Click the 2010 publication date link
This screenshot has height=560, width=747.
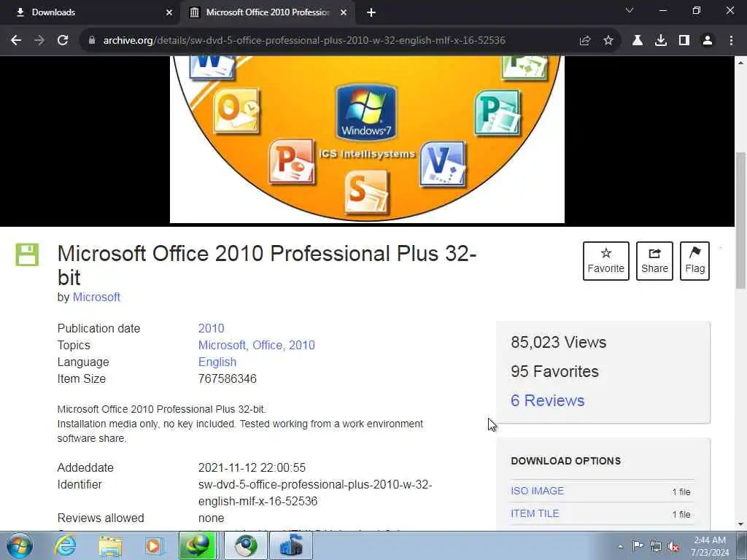click(x=211, y=329)
